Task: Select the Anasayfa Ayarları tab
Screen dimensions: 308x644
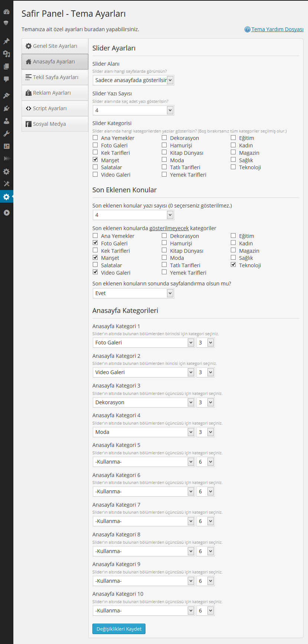Action: (x=55, y=62)
